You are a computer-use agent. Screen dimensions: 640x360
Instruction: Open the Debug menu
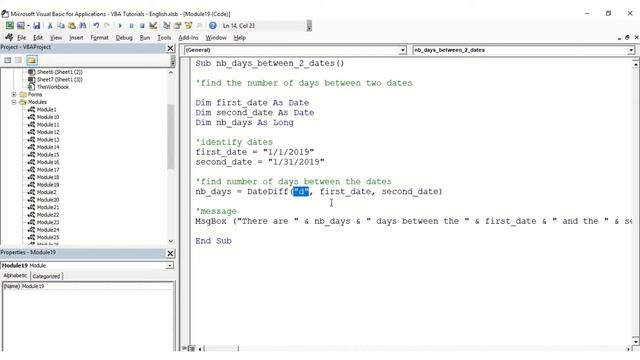click(124, 38)
